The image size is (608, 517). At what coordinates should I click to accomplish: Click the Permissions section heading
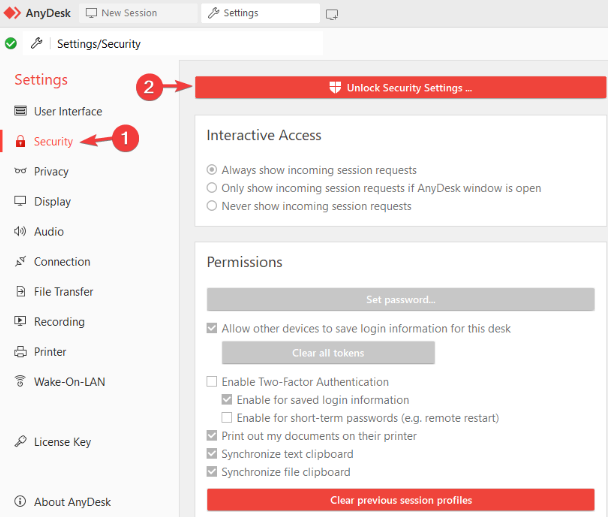click(x=244, y=262)
